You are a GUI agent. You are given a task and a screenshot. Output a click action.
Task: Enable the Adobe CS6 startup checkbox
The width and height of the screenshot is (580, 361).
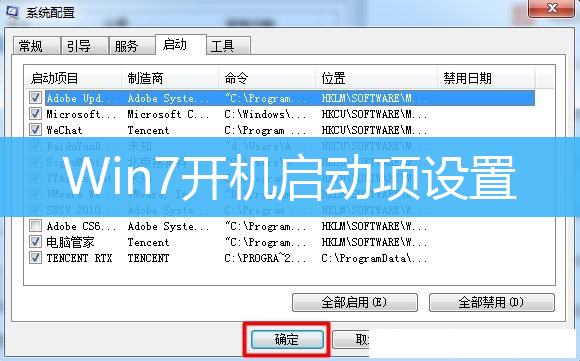(x=35, y=226)
